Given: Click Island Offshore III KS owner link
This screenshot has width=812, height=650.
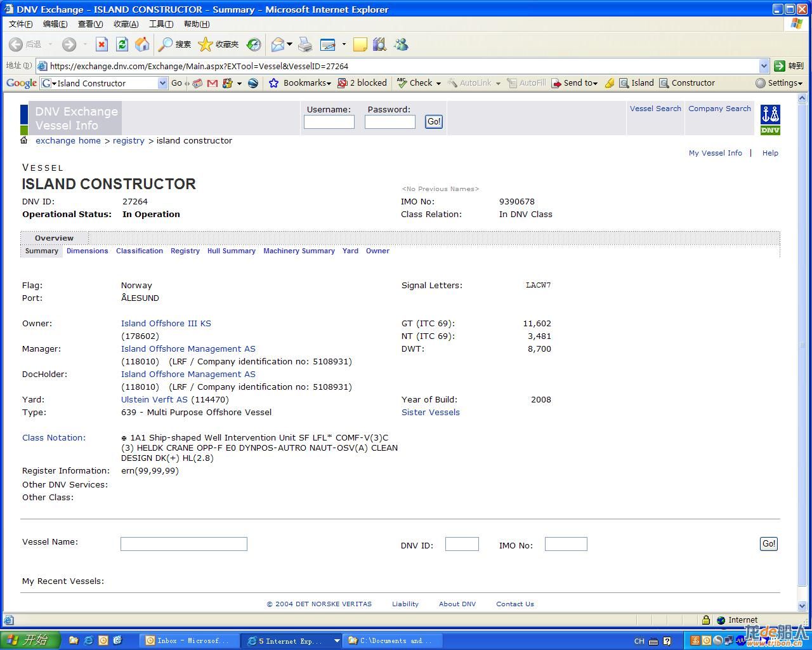Looking at the screenshot, I should click(166, 323).
